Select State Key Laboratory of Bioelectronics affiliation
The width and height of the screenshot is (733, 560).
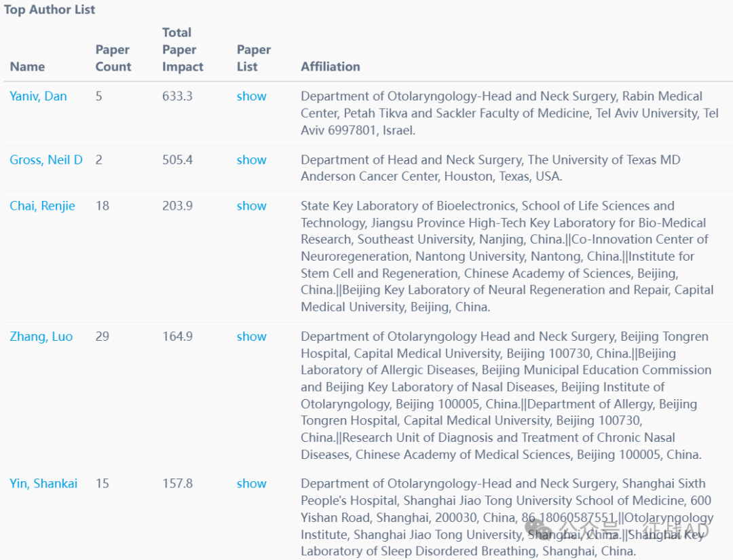[x=507, y=257]
